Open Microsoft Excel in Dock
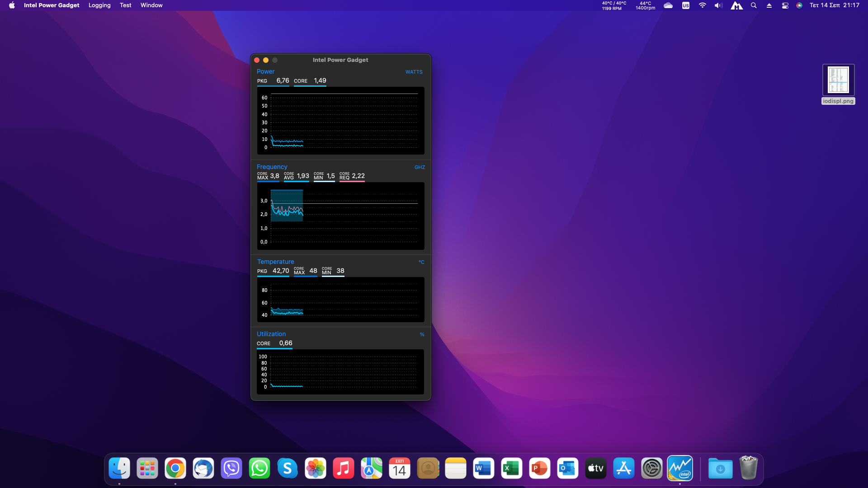This screenshot has width=868, height=488. point(512,469)
